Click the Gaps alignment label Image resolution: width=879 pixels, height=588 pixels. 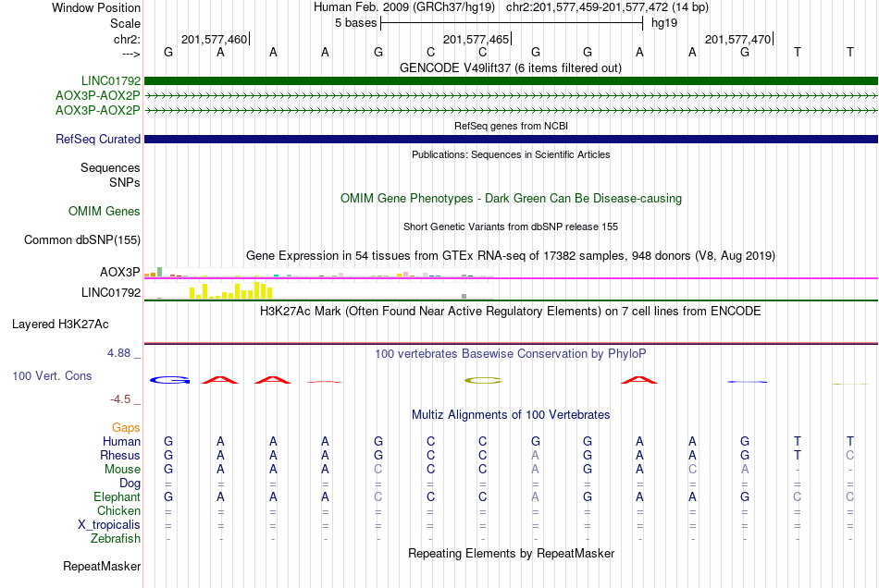[x=126, y=428]
